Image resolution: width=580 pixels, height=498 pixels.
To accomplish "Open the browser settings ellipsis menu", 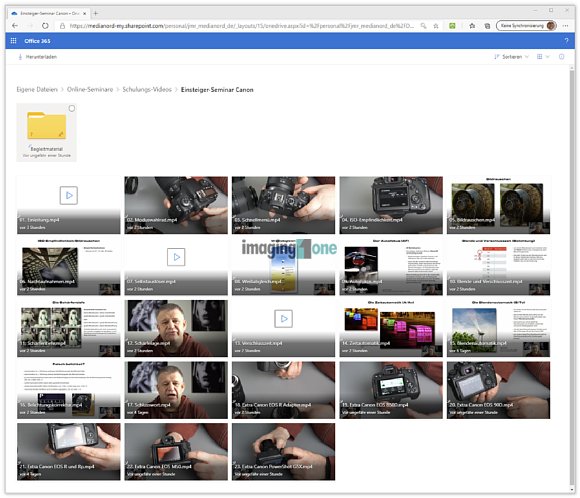I will point(566,26).
